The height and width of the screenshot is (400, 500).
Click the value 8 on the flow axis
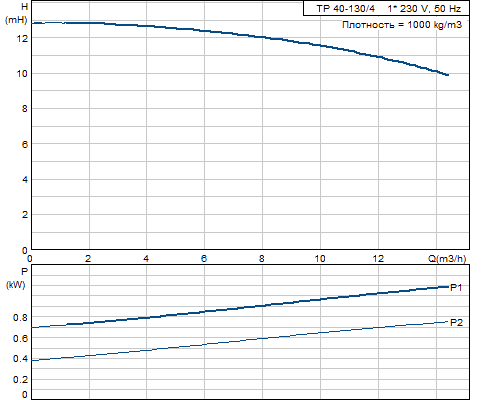[262, 259]
